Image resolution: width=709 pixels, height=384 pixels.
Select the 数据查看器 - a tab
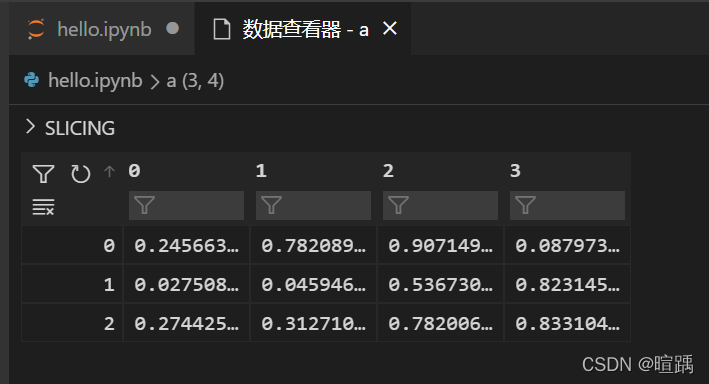(303, 29)
